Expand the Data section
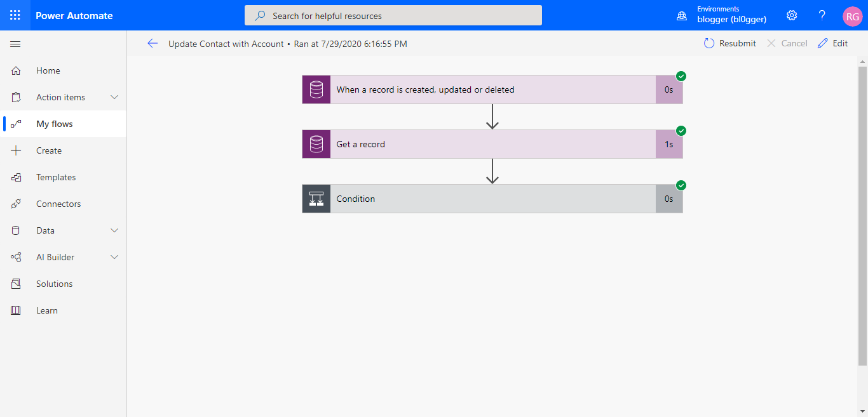The height and width of the screenshot is (417, 868). point(114,230)
